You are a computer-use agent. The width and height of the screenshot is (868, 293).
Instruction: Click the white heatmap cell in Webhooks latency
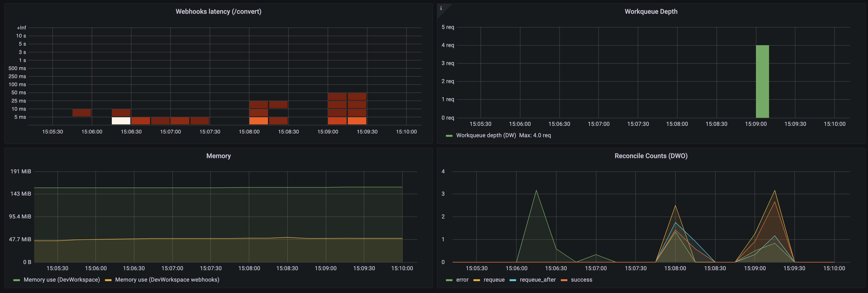[x=121, y=121]
